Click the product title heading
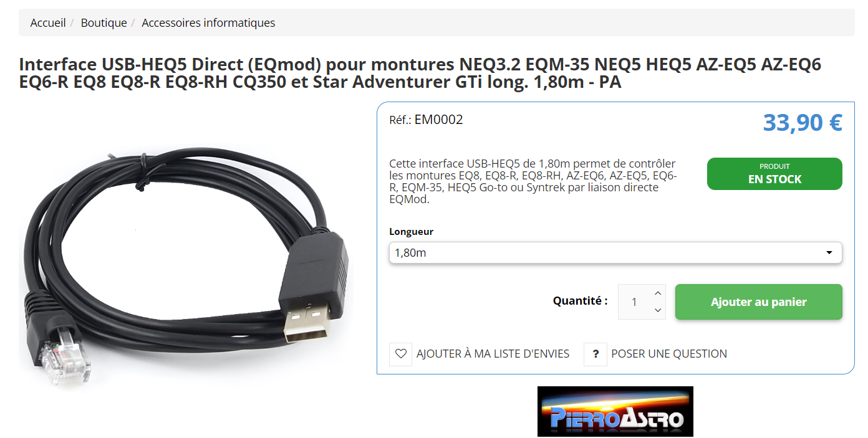 [420, 73]
